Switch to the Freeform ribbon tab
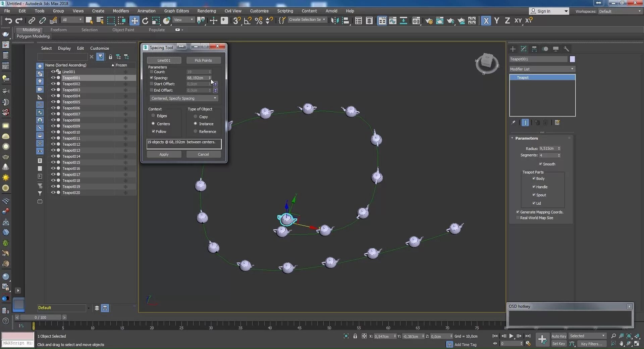The width and height of the screenshot is (644, 349). (59, 30)
